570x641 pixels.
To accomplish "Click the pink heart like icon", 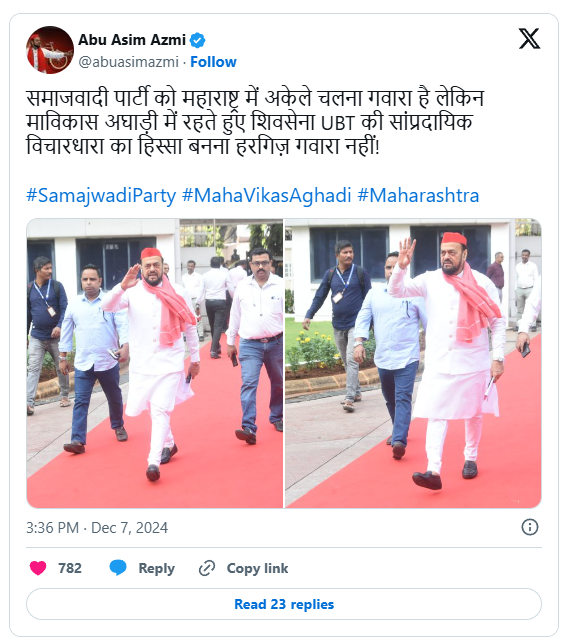I will pos(38,568).
